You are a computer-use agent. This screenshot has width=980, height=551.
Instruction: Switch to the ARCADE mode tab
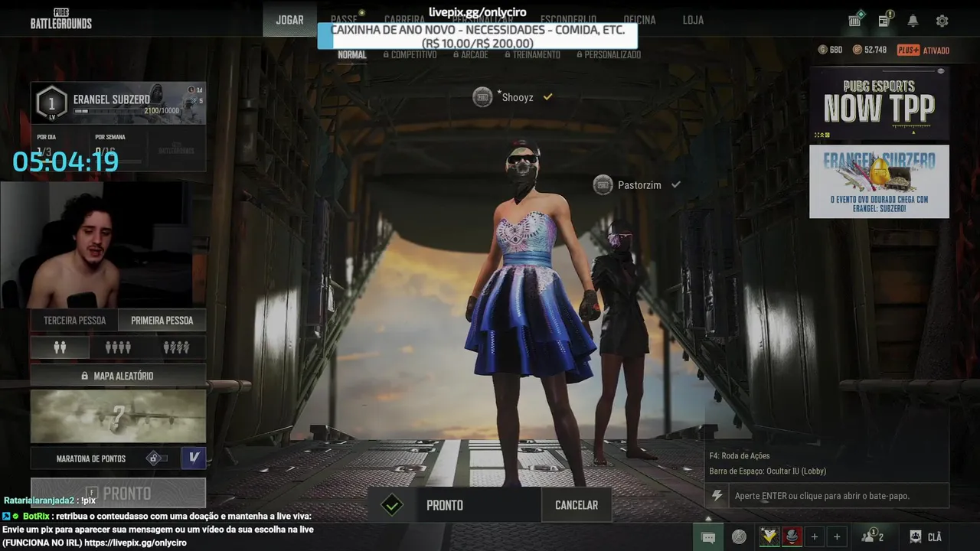(x=470, y=55)
